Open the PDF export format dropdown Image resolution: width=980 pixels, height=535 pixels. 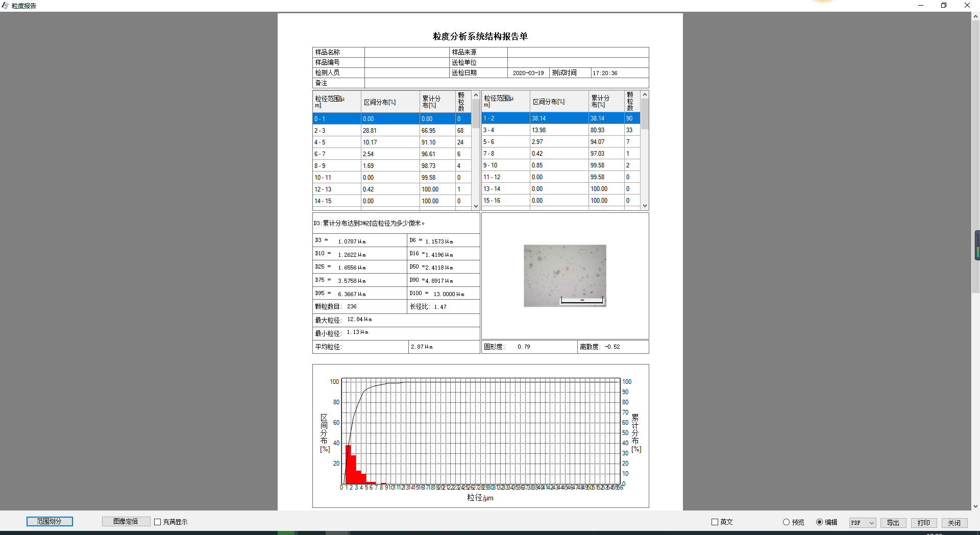(863, 523)
